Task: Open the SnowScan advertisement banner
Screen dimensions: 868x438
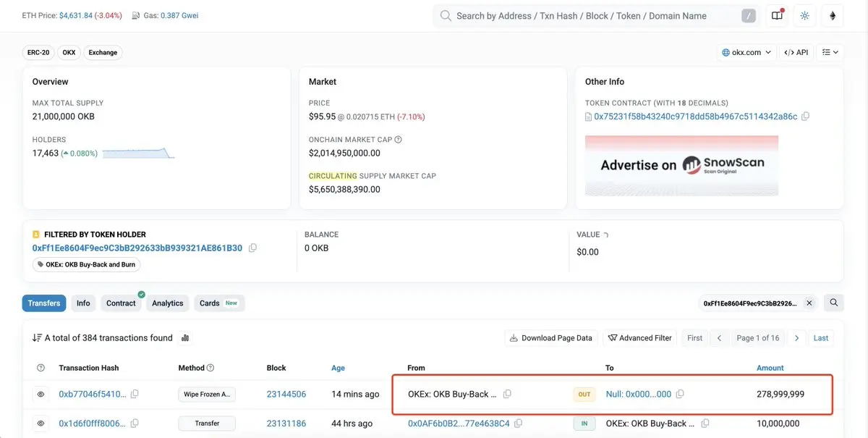Action: pos(681,165)
